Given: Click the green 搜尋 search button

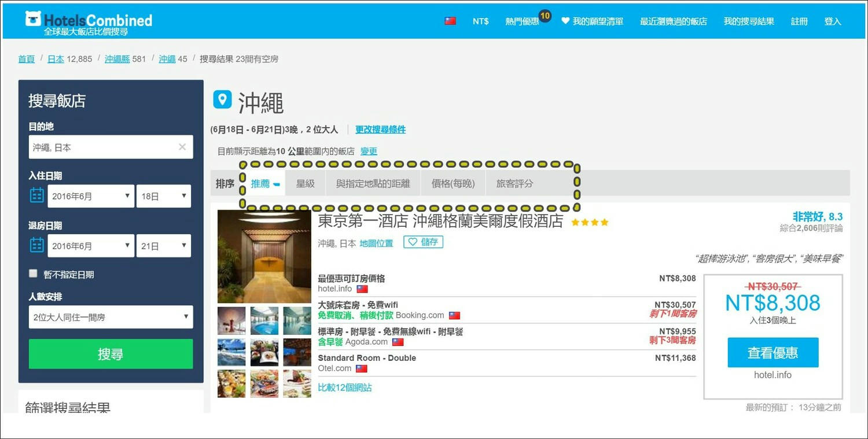Looking at the screenshot, I should 111,354.
